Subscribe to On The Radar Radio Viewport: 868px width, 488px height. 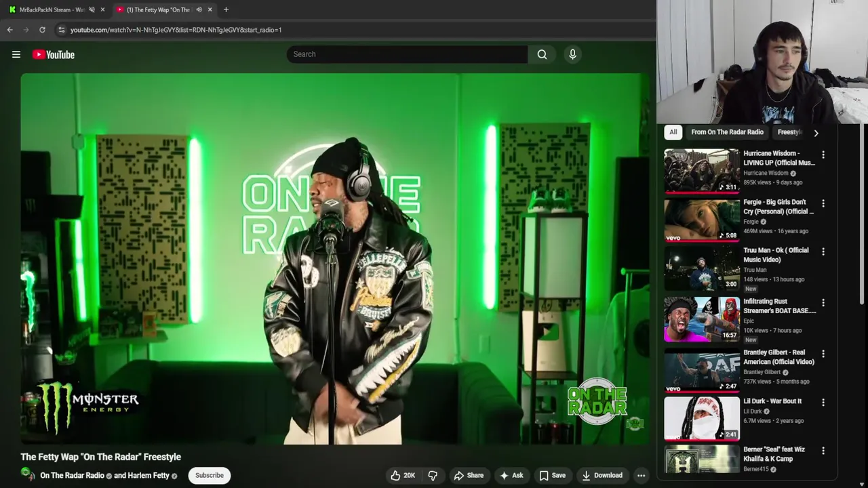click(x=209, y=475)
